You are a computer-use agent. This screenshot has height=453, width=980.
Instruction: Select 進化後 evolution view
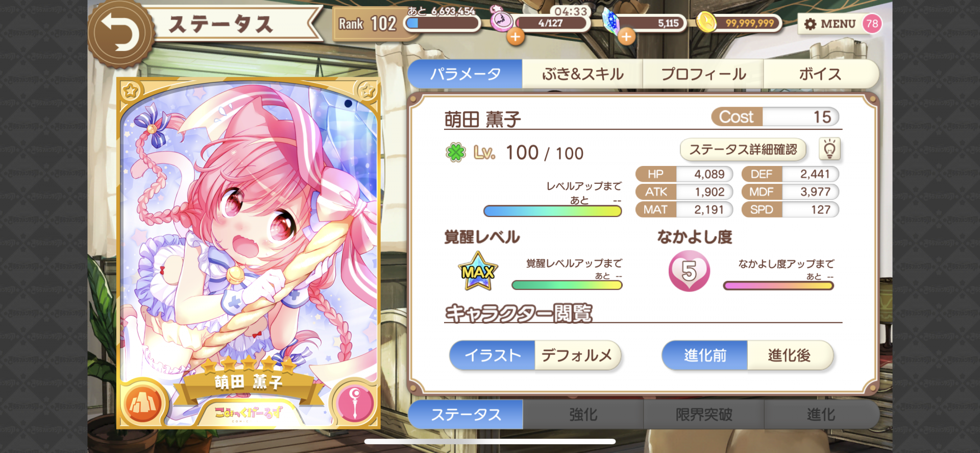point(790,355)
